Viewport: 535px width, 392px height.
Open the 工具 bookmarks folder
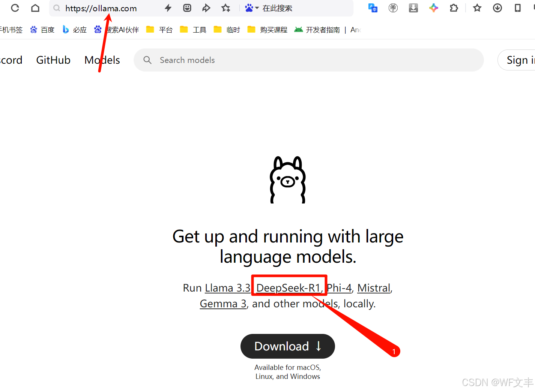tap(193, 30)
